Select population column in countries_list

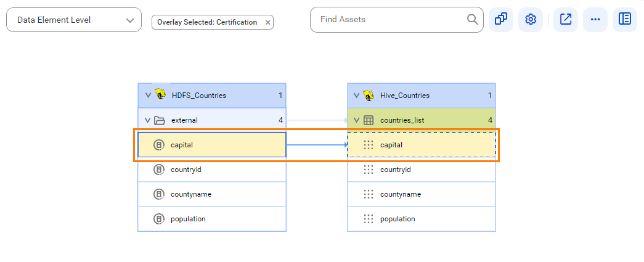(422, 219)
